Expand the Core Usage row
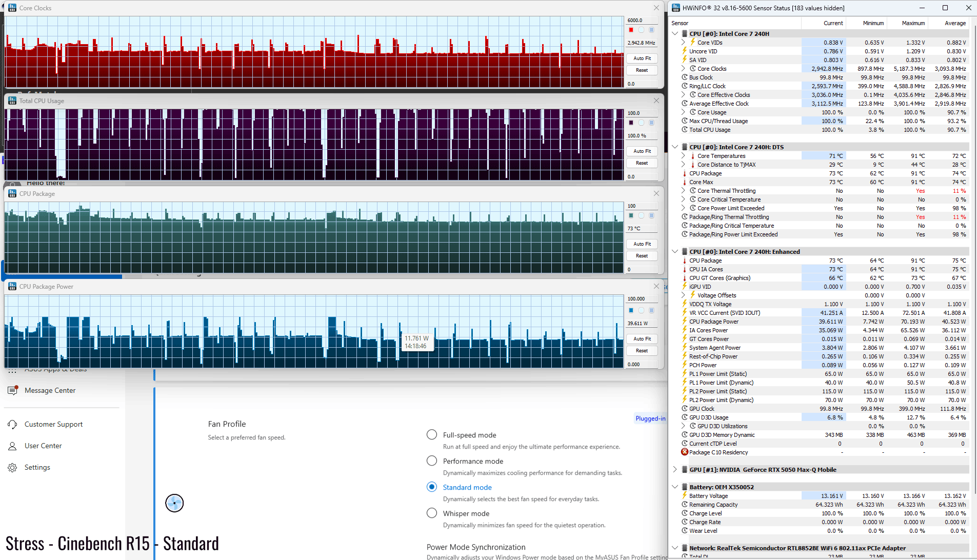This screenshot has height=560, width=977. tap(683, 112)
